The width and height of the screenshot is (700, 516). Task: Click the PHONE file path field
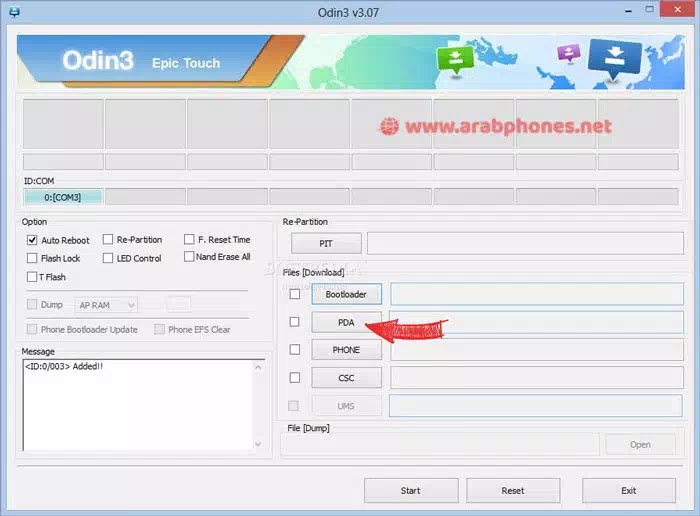pyautogui.click(x=537, y=350)
